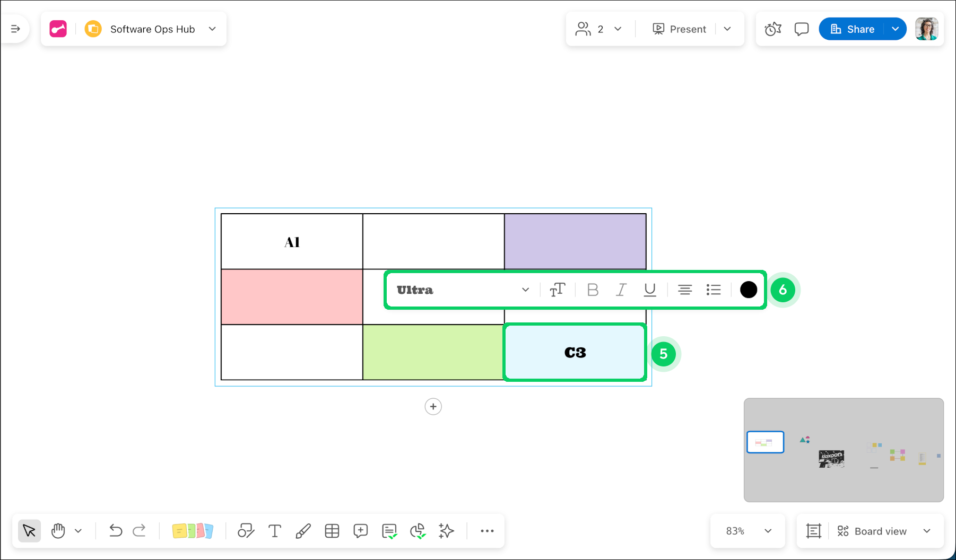Click the Share button

[x=852, y=29]
